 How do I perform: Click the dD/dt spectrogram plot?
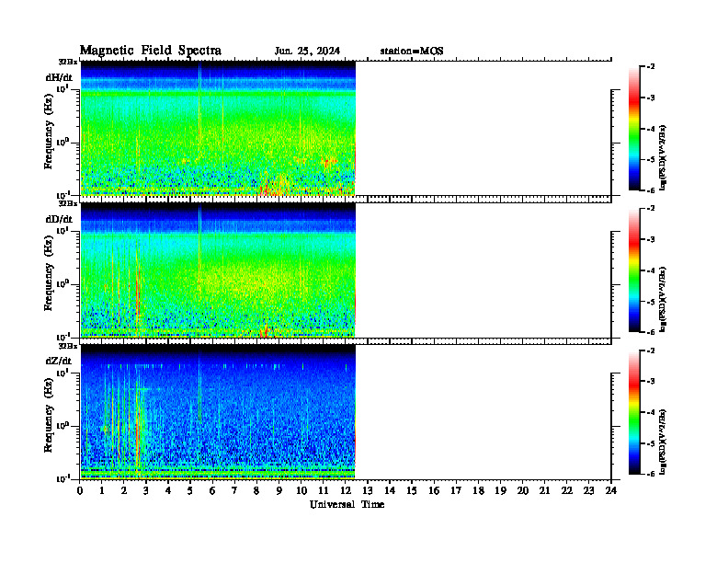coord(218,270)
